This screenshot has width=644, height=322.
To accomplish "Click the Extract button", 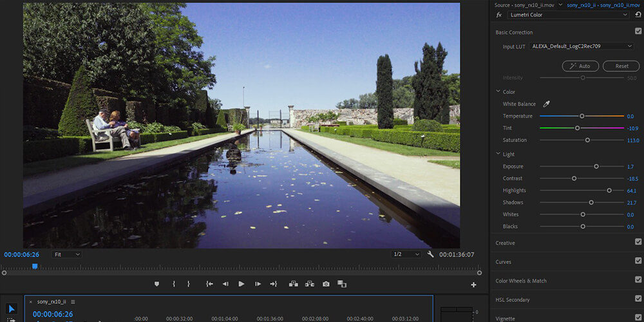I will (310, 284).
